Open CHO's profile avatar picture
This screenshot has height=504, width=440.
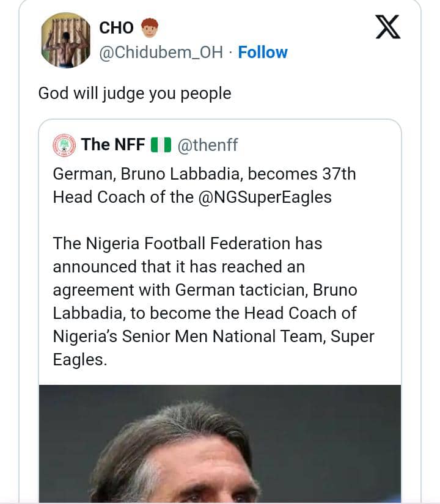click(65, 40)
